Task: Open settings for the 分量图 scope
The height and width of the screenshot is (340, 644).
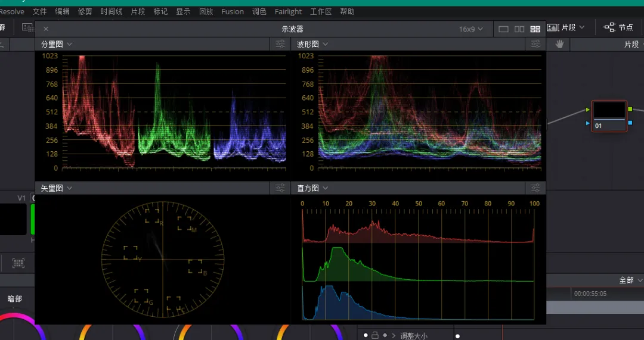Action: (280, 44)
